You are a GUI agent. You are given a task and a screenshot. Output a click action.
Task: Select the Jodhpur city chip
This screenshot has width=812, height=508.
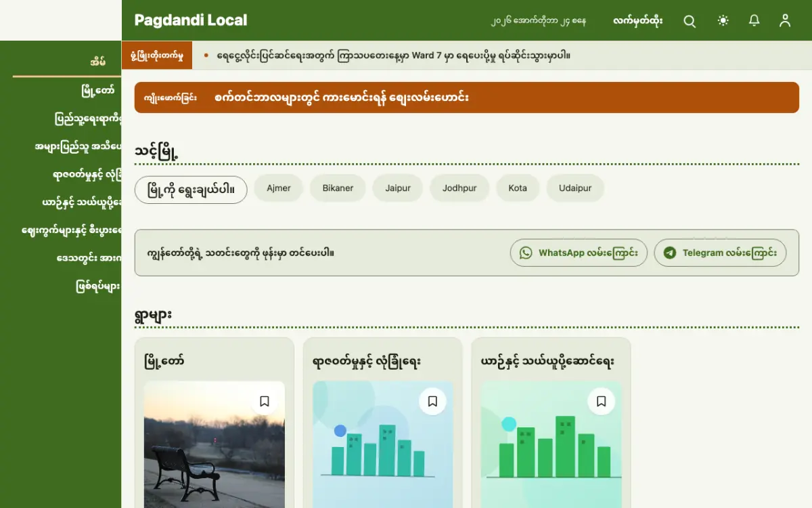[x=459, y=188]
